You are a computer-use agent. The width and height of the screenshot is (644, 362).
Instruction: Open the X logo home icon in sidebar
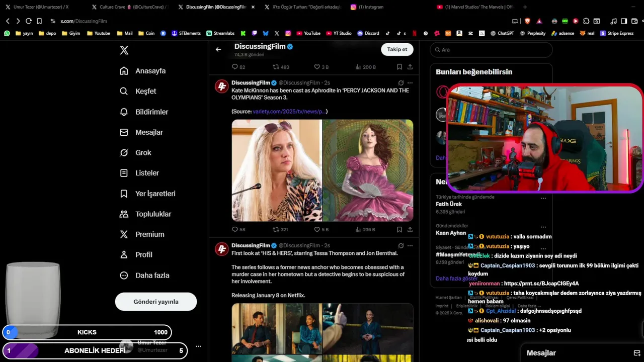point(124,50)
